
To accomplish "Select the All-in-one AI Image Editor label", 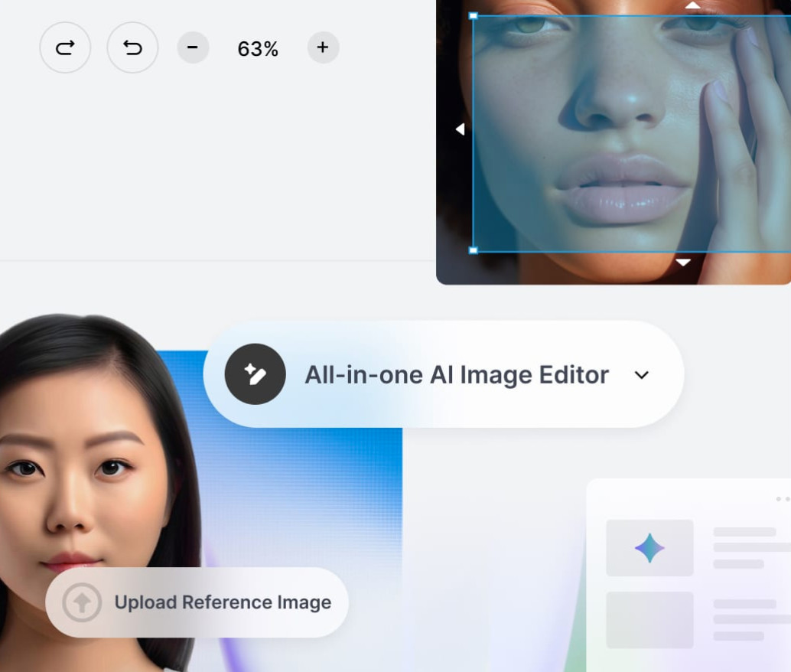I will click(x=457, y=375).
